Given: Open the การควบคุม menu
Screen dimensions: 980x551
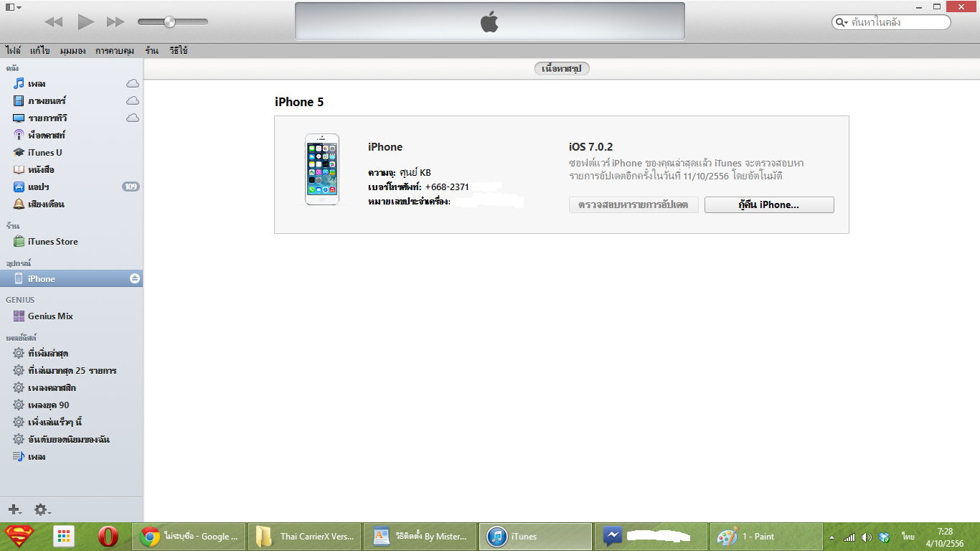Looking at the screenshot, I should [115, 51].
